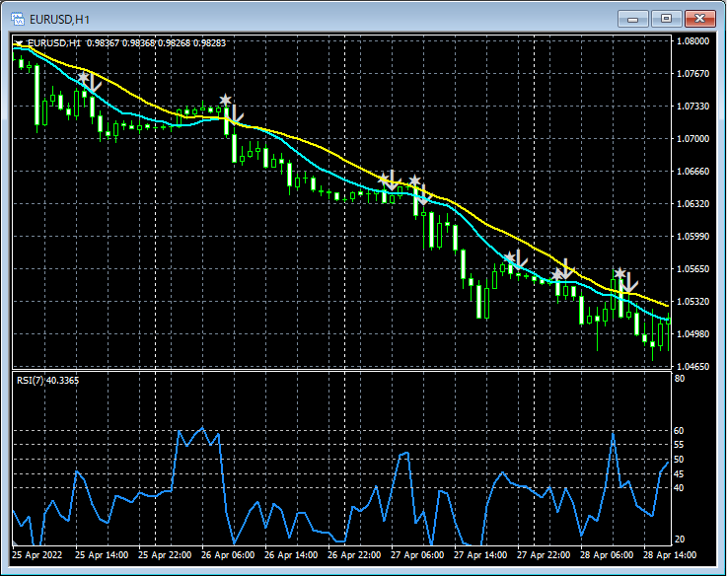Viewport: 728px width, 576px height.
Task: Minimize the EURUSD,H1 chart window
Action: pyautogui.click(x=633, y=19)
